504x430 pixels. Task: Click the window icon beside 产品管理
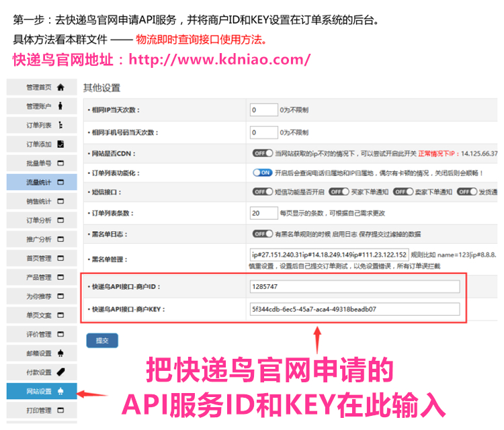click(60, 277)
